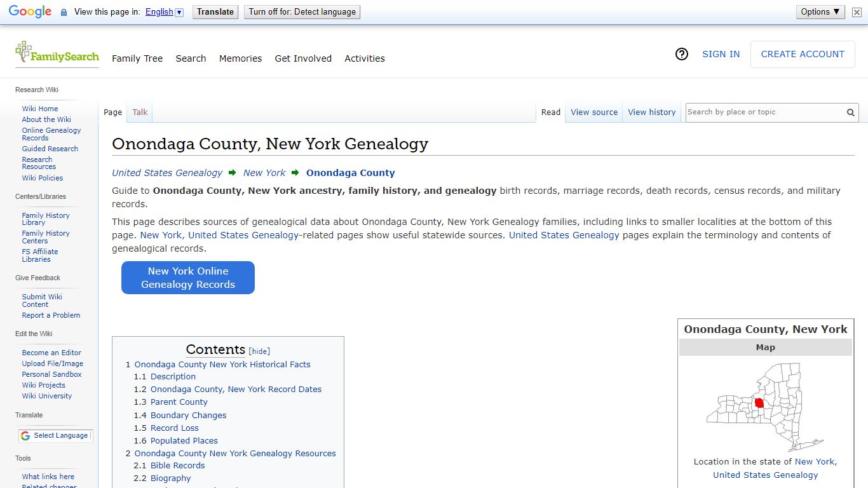Jump to 1.5 Record Loss section

pyautogui.click(x=175, y=428)
